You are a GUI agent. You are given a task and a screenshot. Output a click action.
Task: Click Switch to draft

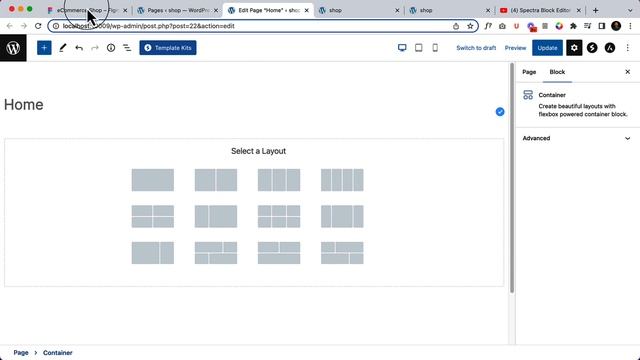point(476,48)
